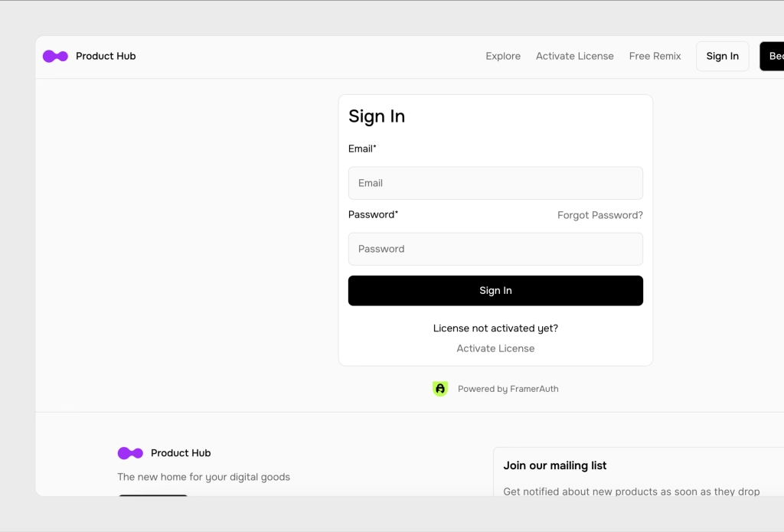This screenshot has height=532, width=784.
Task: Click inside the Email input field
Action: pyautogui.click(x=495, y=183)
